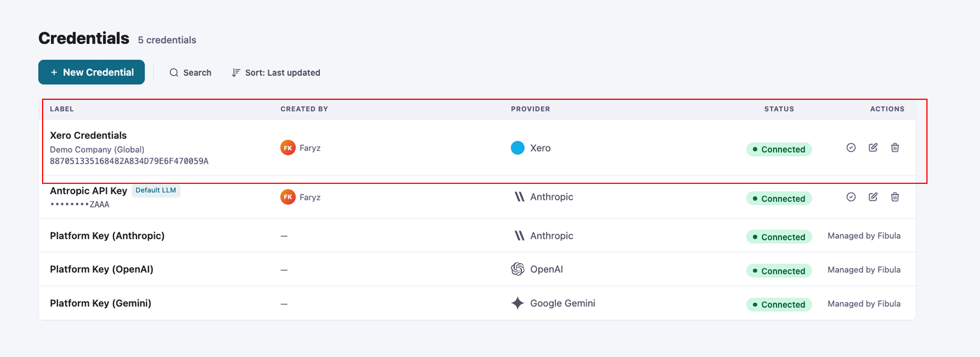Click the OpenAI provider name
Screen dimensions: 980x357
coord(546,269)
